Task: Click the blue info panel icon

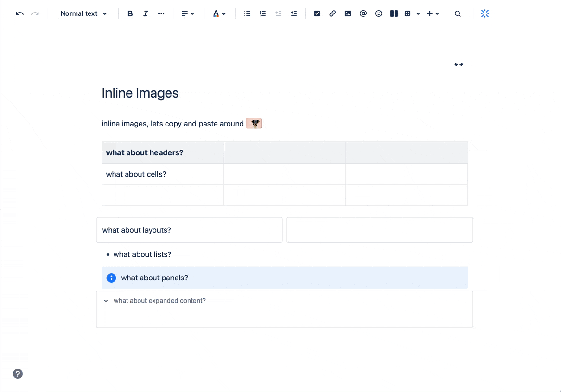Action: pos(111,278)
